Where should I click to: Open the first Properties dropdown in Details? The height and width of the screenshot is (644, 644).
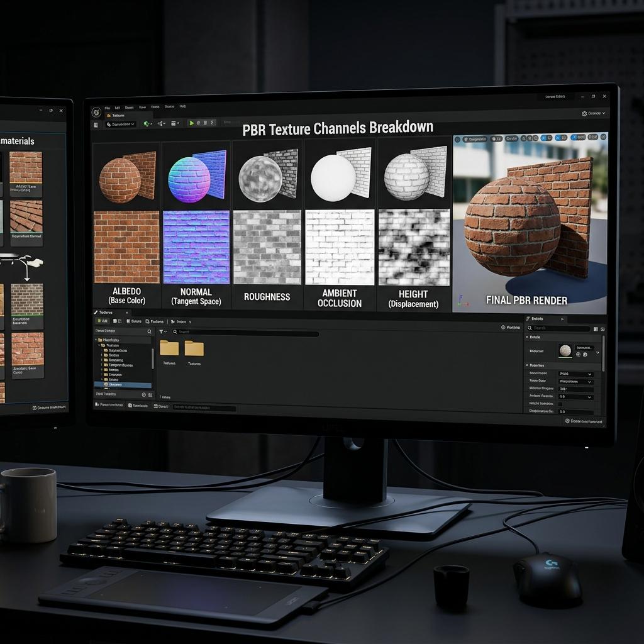pos(576,374)
